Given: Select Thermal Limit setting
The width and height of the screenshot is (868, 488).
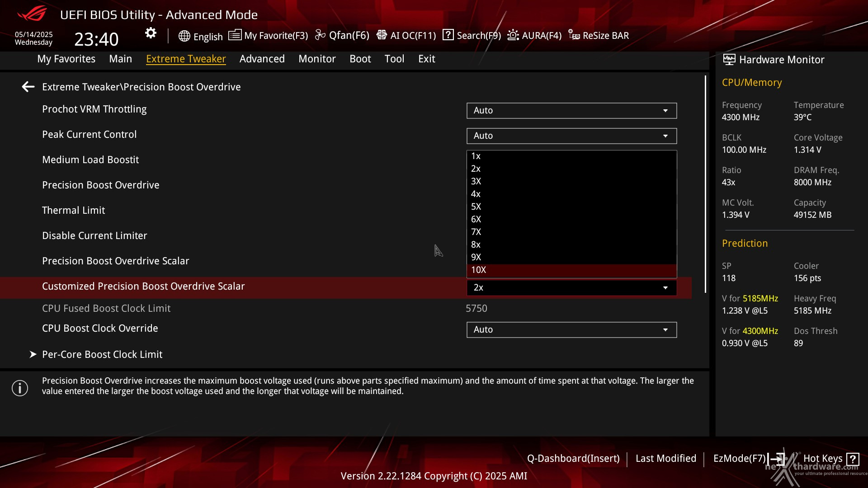Looking at the screenshot, I should 73,211.
